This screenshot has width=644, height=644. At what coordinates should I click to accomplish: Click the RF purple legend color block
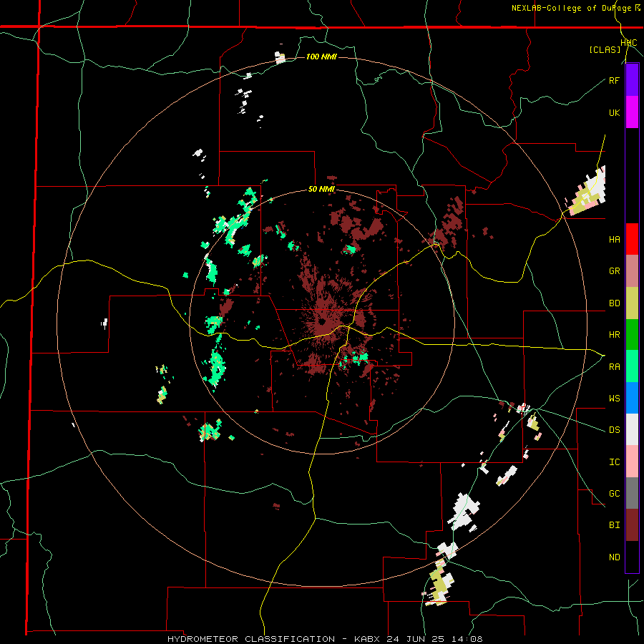(x=632, y=80)
